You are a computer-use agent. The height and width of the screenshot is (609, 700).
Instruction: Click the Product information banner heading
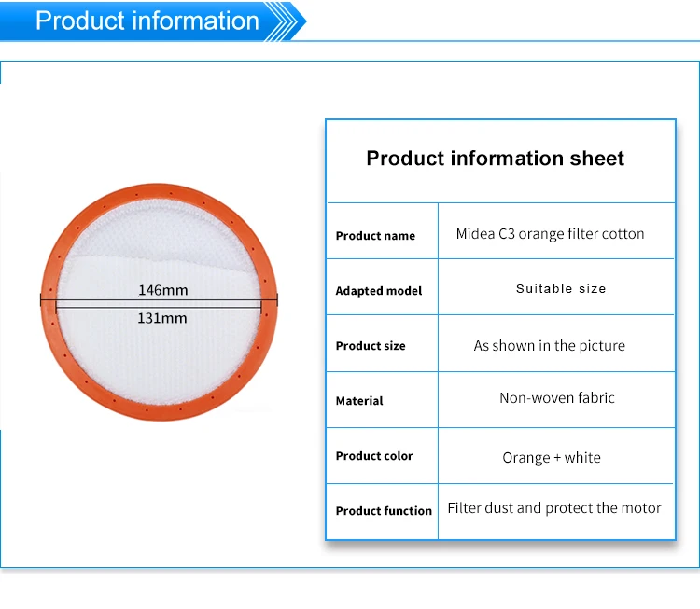pos(147,21)
